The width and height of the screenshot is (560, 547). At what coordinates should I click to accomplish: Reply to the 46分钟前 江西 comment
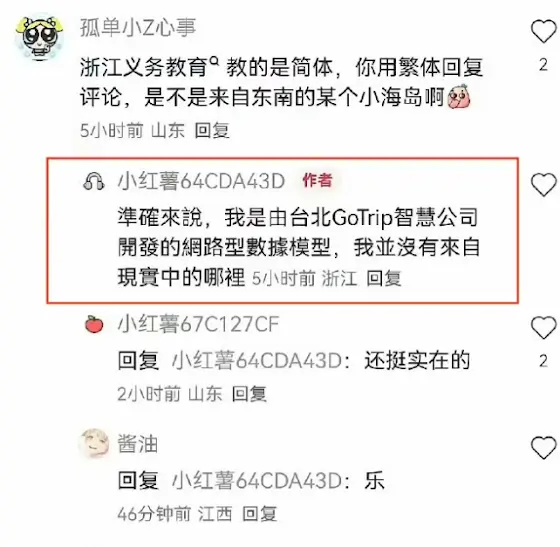tap(259, 514)
